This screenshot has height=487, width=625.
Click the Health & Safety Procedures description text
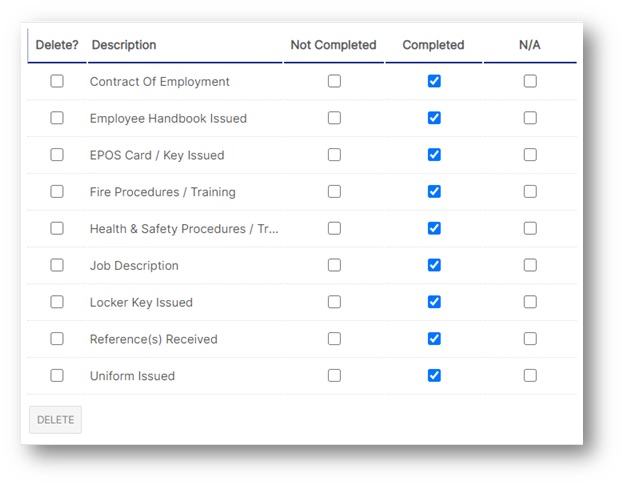point(184,229)
